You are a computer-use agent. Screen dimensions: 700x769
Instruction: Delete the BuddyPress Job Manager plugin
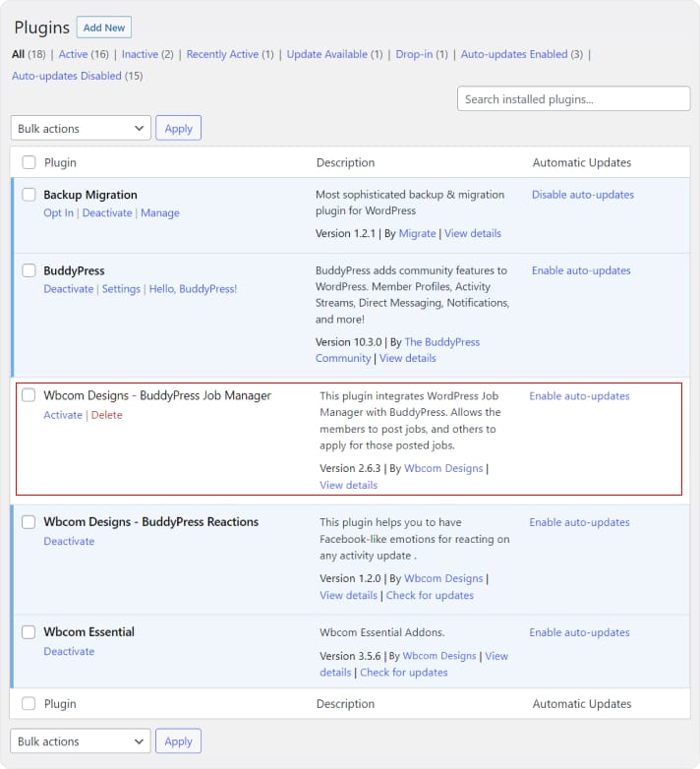106,415
